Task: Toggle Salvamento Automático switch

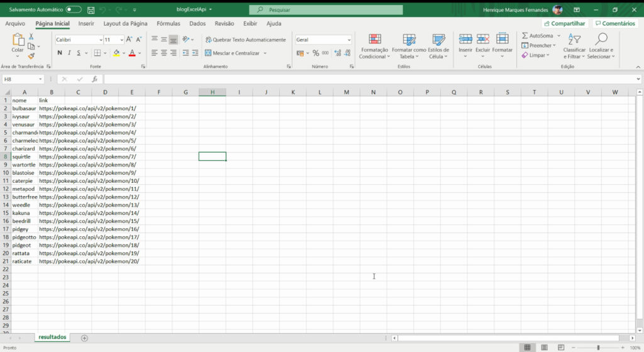Action: tap(74, 9)
